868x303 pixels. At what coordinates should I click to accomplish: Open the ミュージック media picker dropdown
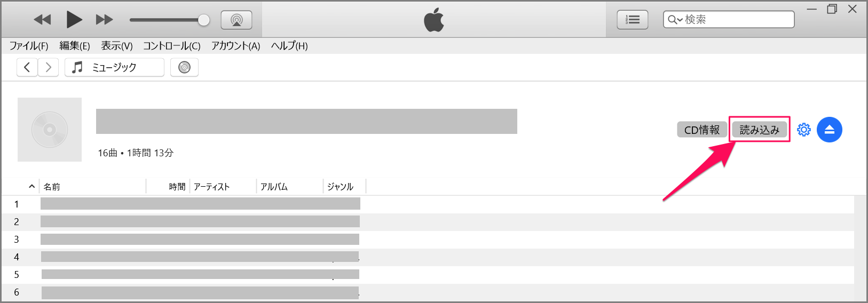114,67
